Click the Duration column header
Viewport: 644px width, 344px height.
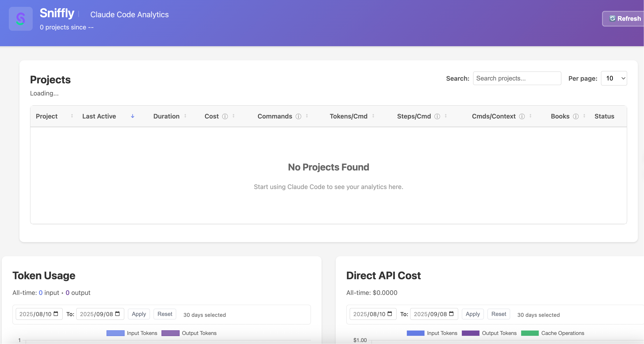click(x=167, y=116)
